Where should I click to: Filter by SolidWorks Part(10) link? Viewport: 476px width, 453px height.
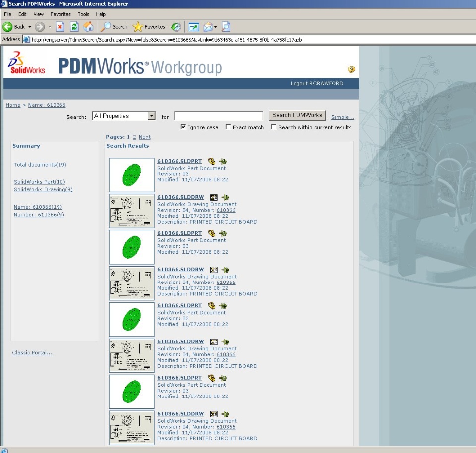pos(40,182)
